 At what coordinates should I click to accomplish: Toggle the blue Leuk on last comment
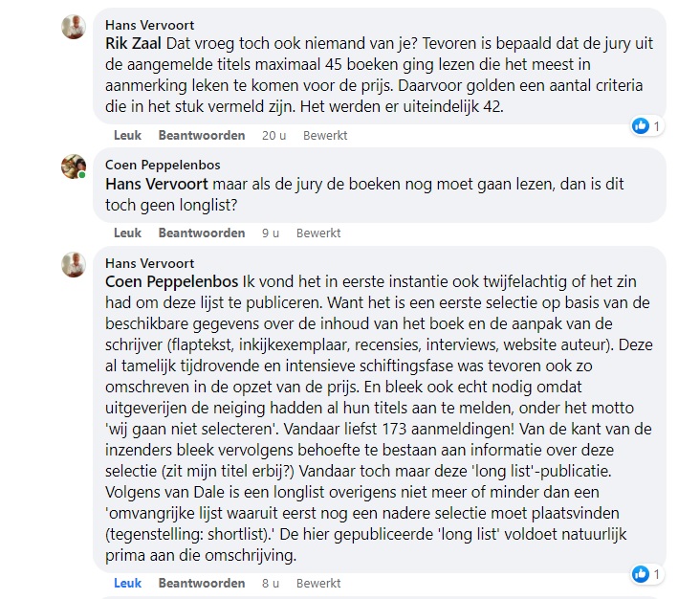pos(127,583)
